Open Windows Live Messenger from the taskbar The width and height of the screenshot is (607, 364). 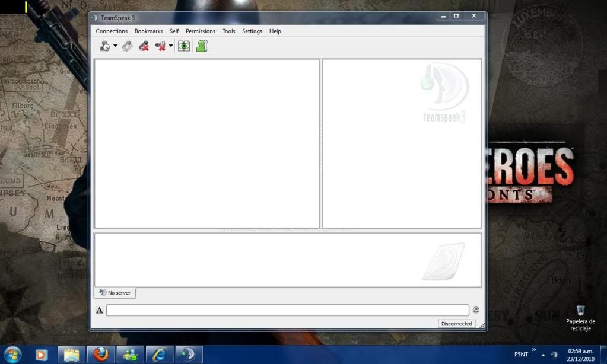[x=130, y=355]
